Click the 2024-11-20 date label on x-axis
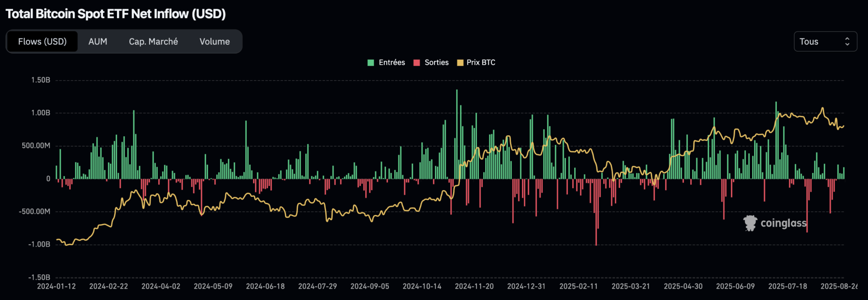The width and height of the screenshot is (868, 300). (x=474, y=286)
